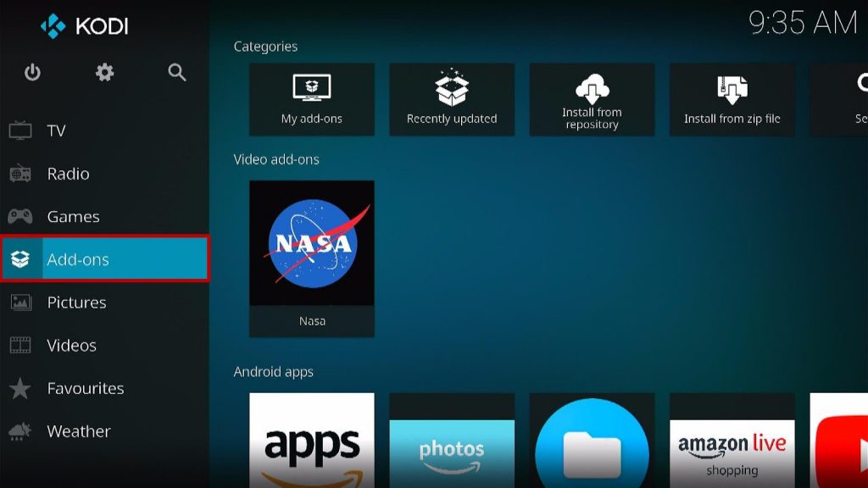The image size is (868, 488).
Task: Click the film strip Videos icon
Action: pos(20,346)
